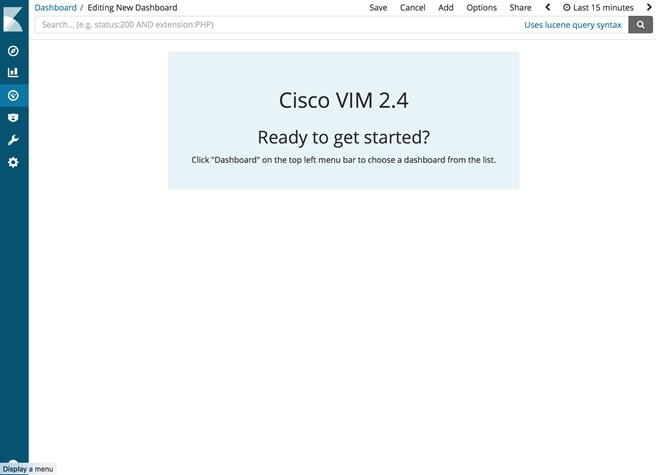The width and height of the screenshot is (656, 475).
Task: Follow the Dashboard breadcrumb link
Action: (55, 8)
